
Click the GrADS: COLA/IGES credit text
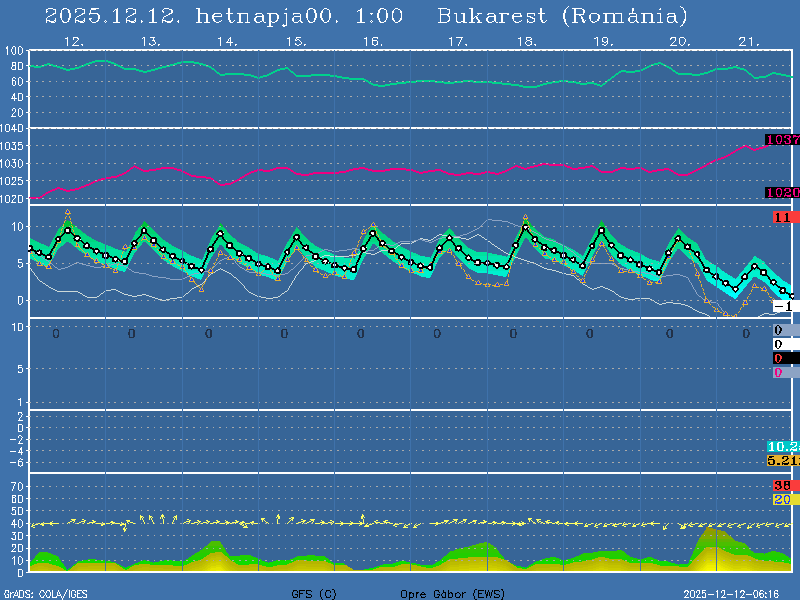[x=45, y=593]
